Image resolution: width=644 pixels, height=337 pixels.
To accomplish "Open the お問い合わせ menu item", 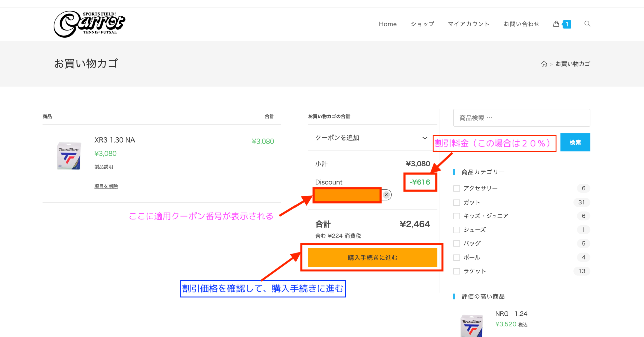I will (521, 24).
